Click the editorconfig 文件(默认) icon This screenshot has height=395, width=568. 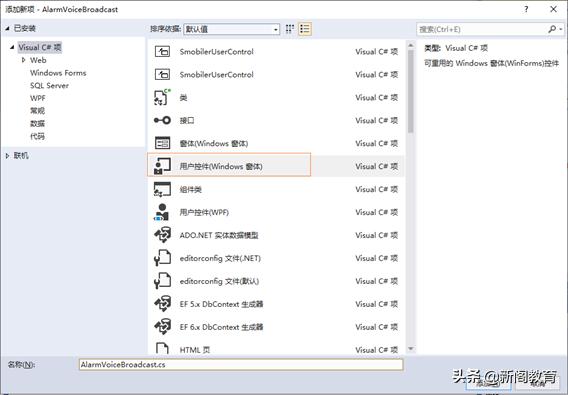(162, 281)
